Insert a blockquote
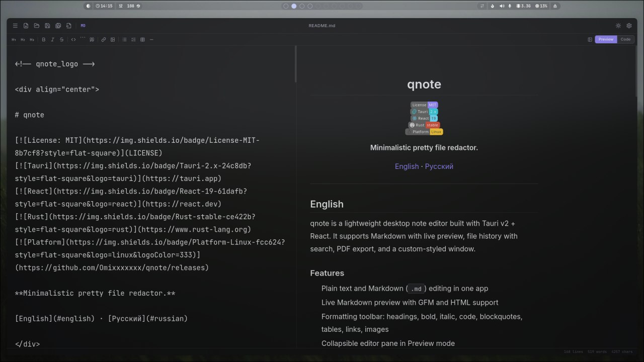 pyautogui.click(x=92, y=39)
